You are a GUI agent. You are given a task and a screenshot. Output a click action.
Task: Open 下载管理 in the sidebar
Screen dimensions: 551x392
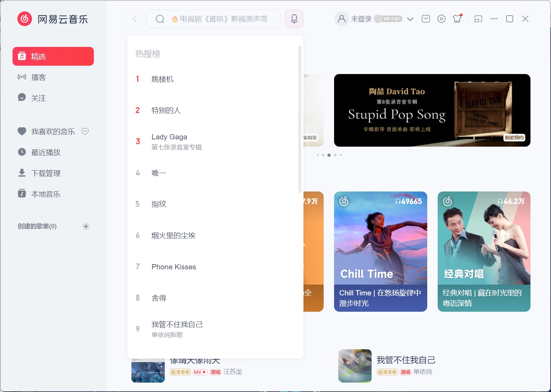pos(53,173)
